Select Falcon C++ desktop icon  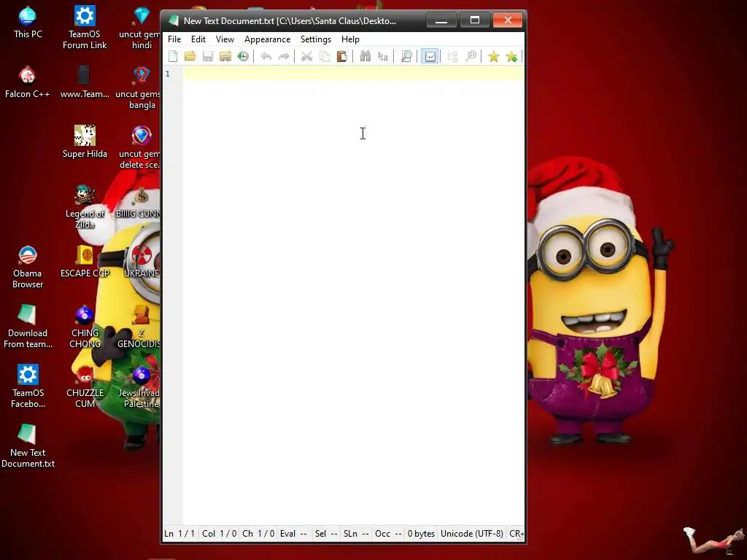(x=27, y=82)
